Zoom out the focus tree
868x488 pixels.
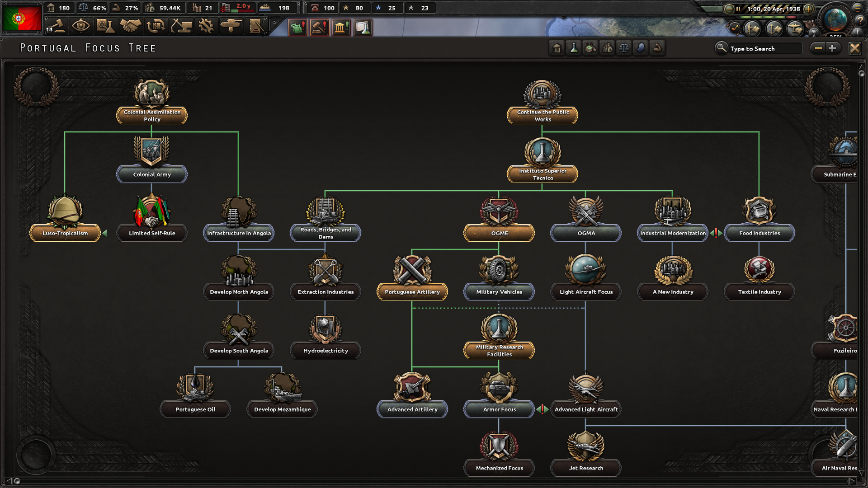(x=818, y=48)
